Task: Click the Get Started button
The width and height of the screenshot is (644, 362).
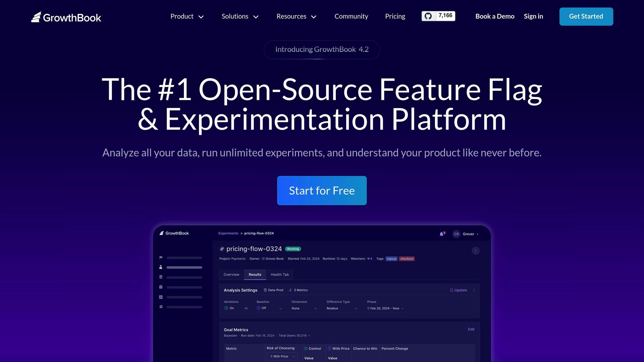Action: 586,16
